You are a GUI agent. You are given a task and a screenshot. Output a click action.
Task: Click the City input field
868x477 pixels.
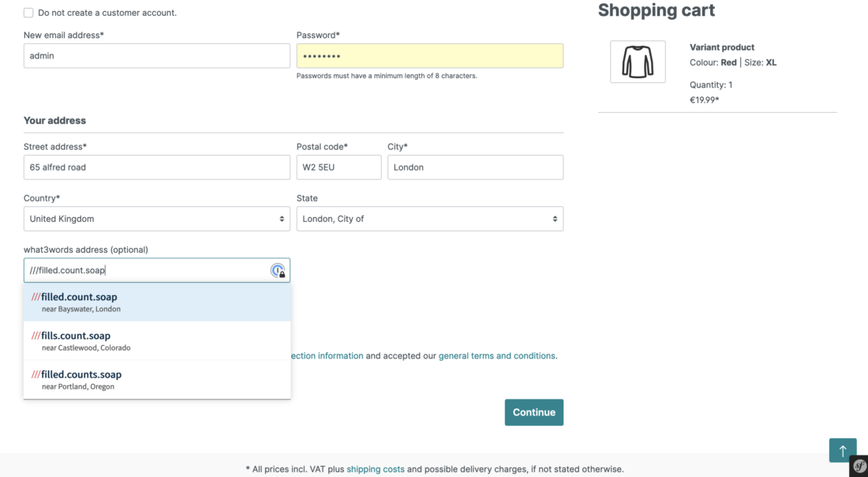pyautogui.click(x=476, y=167)
